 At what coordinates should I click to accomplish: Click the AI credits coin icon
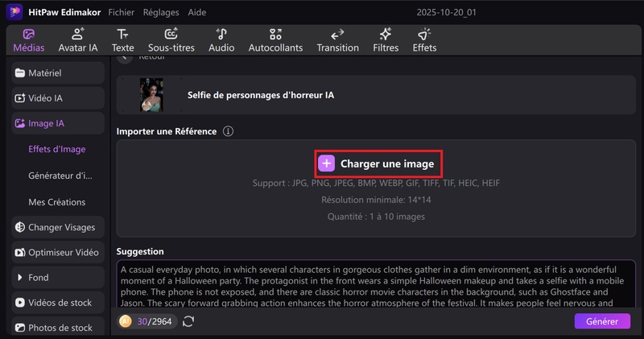pos(126,321)
